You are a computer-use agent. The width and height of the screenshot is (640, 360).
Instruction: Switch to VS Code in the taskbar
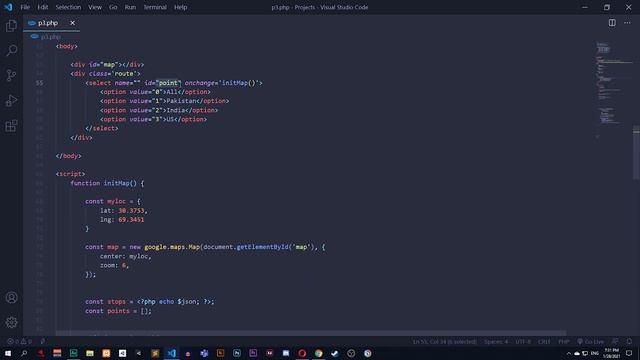coord(171,353)
